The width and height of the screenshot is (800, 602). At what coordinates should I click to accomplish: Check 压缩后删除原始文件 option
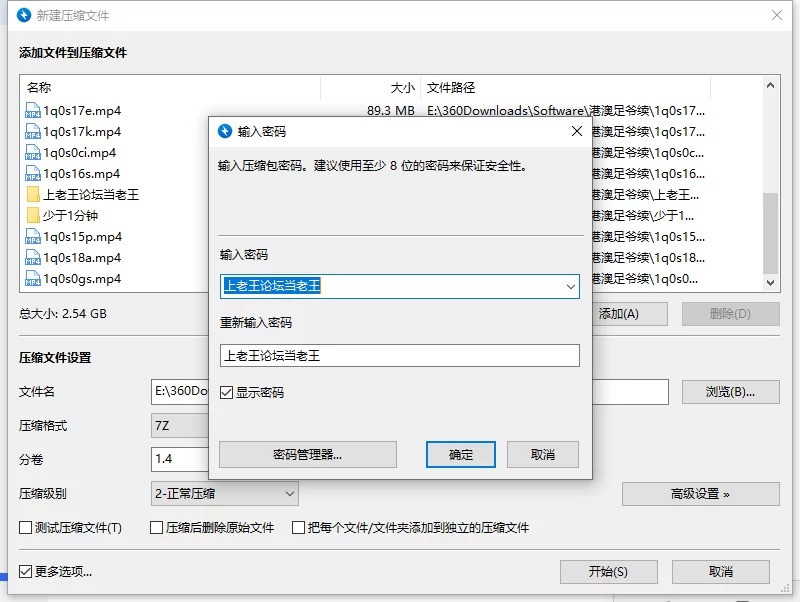click(156, 527)
